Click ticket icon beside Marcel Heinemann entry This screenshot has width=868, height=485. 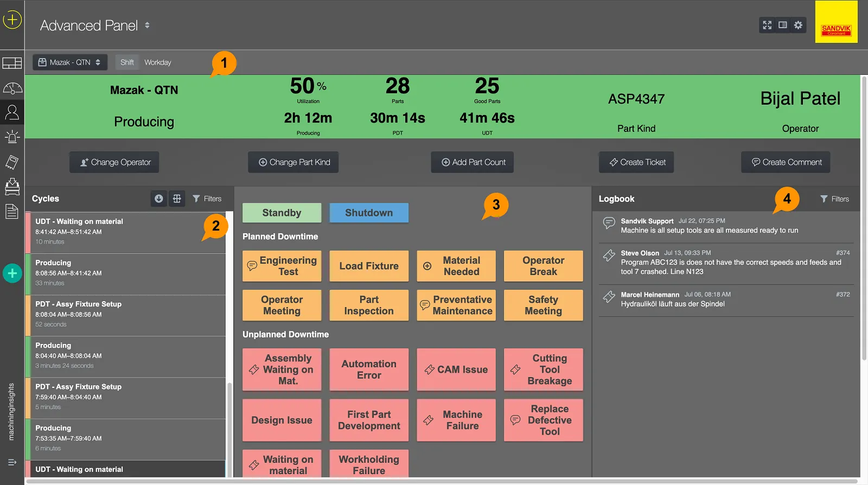[609, 297]
